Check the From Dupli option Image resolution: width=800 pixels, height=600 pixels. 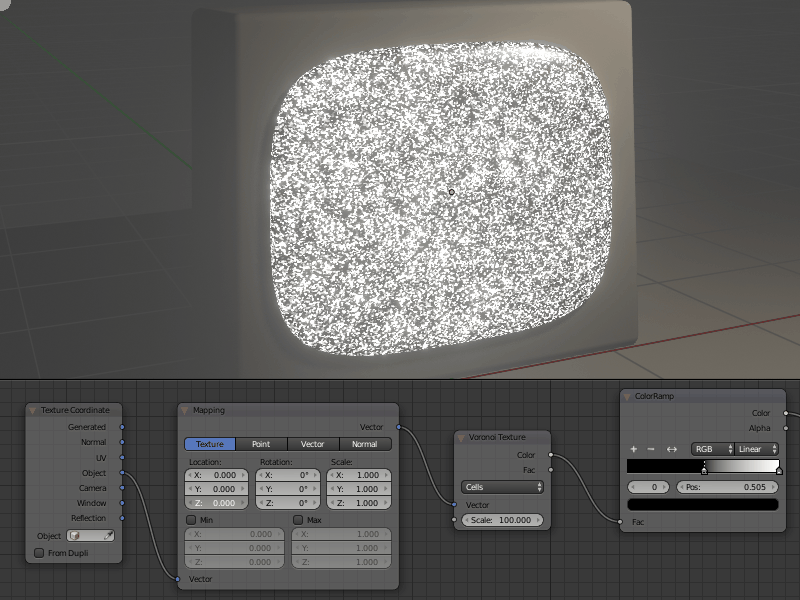coord(40,553)
